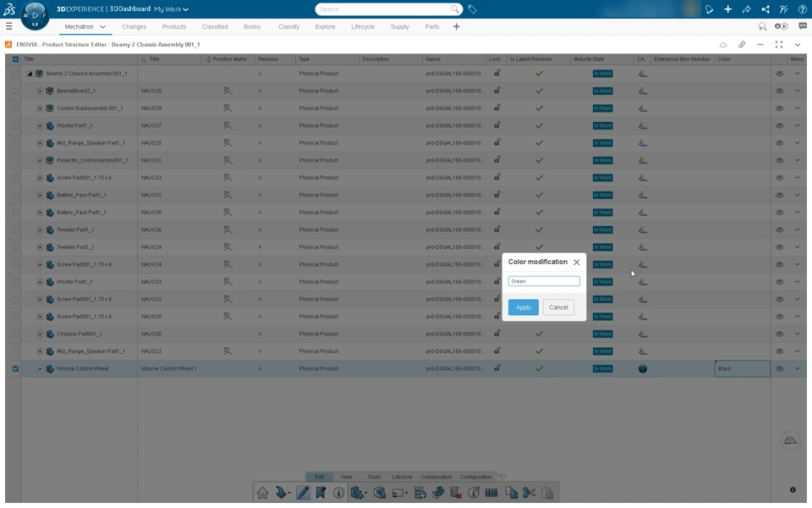Image resolution: width=812 pixels, height=508 pixels.
Task: Toggle visibility eye for BeamyBoard2_1 row
Action: [x=779, y=91]
